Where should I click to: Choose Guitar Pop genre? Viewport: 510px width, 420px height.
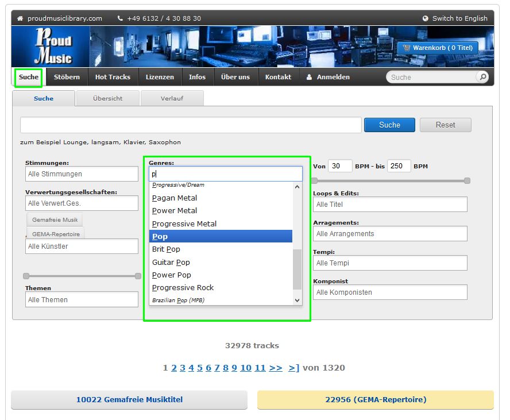(221, 262)
